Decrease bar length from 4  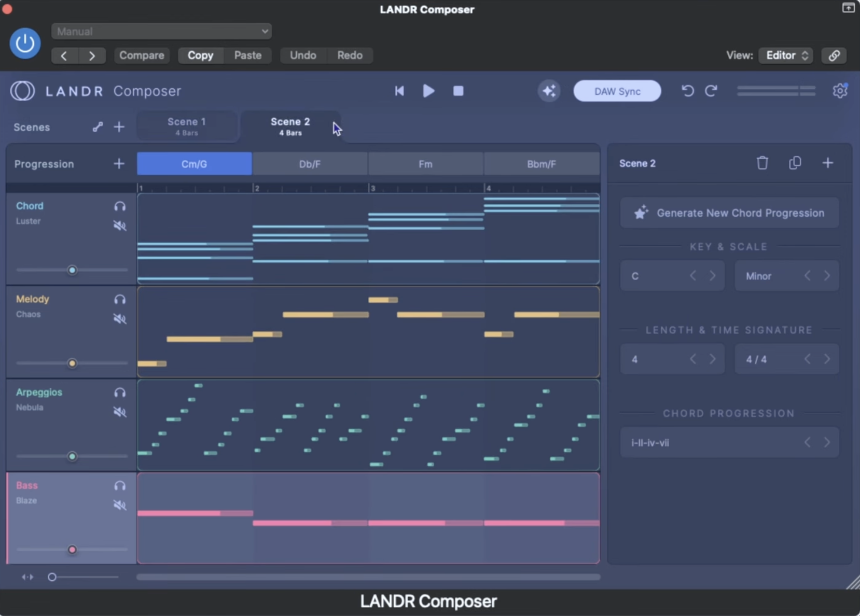coord(693,359)
